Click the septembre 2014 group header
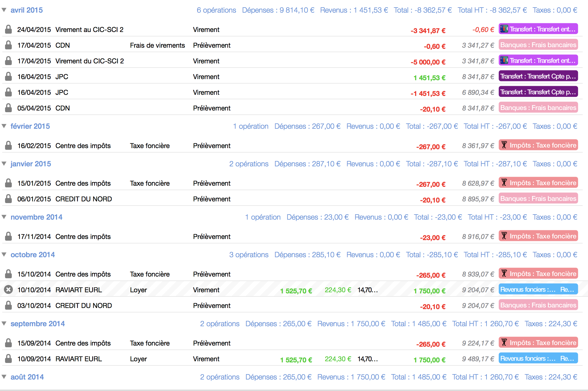 click(x=38, y=324)
